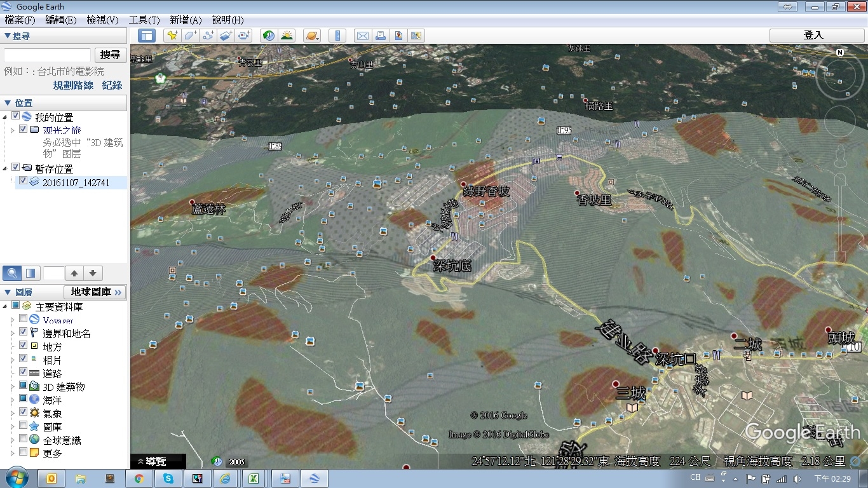Expand the 更多 tree node

[13, 453]
